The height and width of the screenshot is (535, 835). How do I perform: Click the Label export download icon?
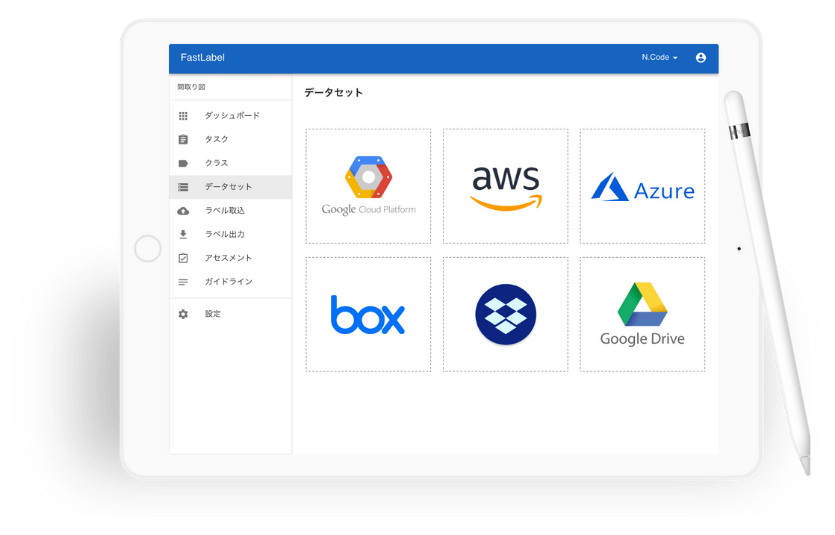pyautogui.click(x=183, y=235)
